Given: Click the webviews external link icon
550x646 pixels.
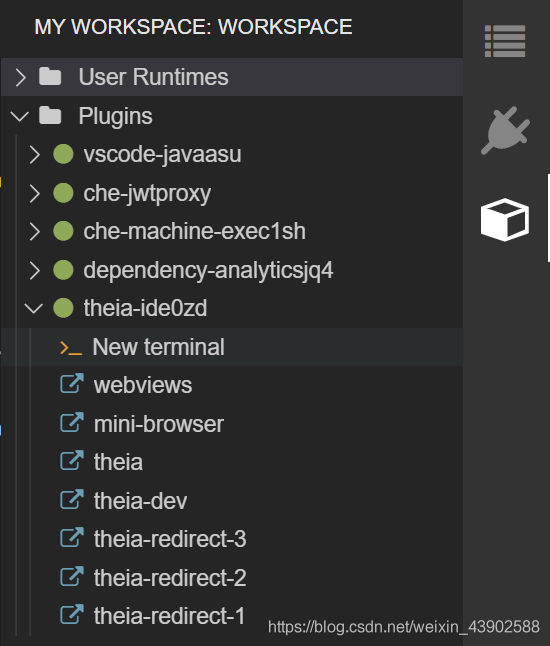Looking at the screenshot, I should coord(72,384).
